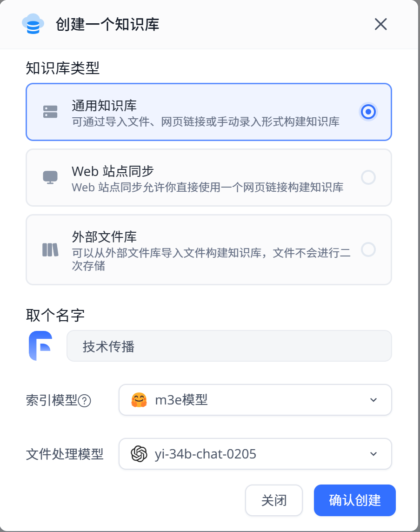420x532 pixels.
Task: Click the 外部文件库 option title
Action: point(104,236)
